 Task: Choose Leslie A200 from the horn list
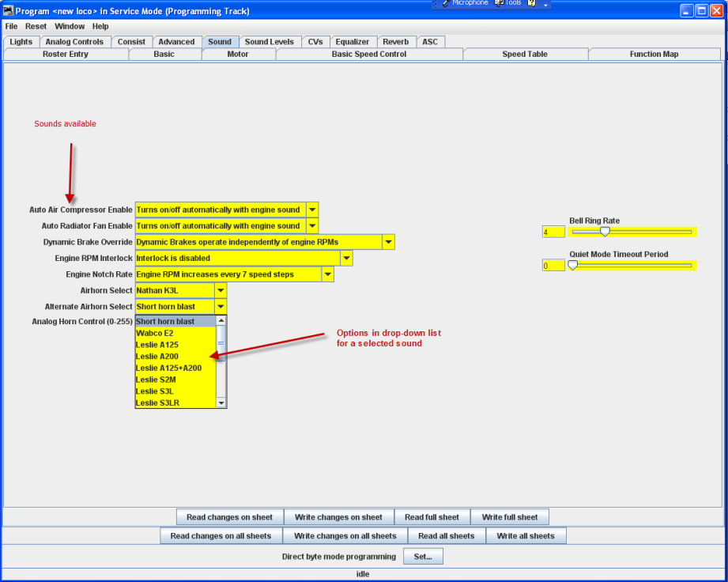click(157, 357)
